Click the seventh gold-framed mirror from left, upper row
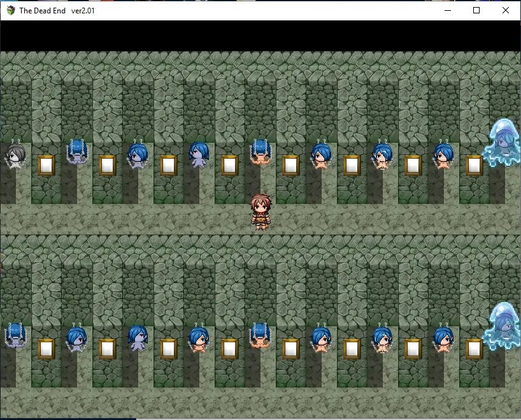Screen dimensions: 521x420 coord(413,165)
